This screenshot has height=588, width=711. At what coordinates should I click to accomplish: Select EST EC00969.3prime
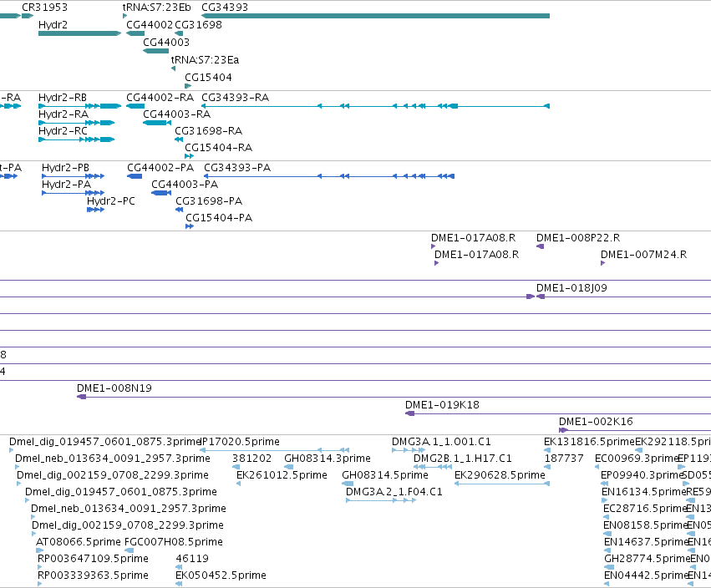[x=597, y=467]
